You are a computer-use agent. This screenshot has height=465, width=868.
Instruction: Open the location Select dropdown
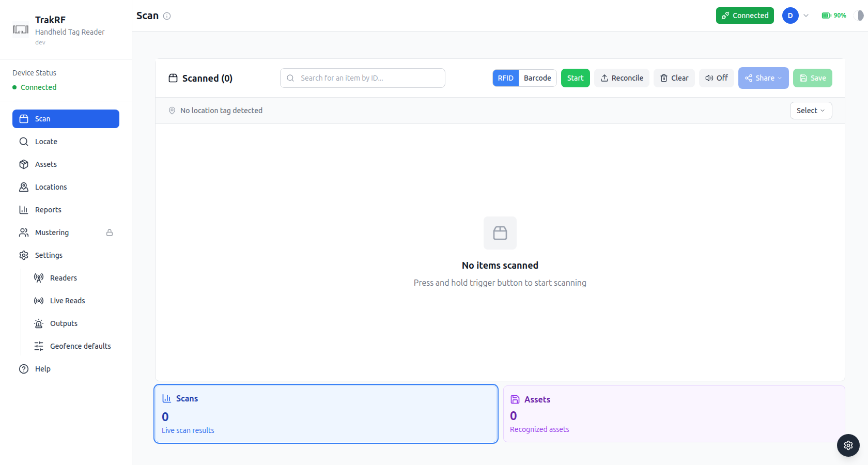coord(811,111)
